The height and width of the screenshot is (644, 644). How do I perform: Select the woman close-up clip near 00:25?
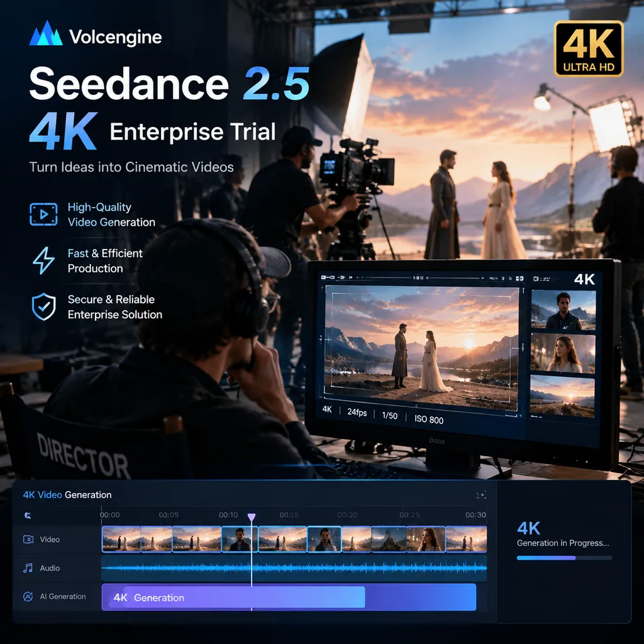[426, 539]
